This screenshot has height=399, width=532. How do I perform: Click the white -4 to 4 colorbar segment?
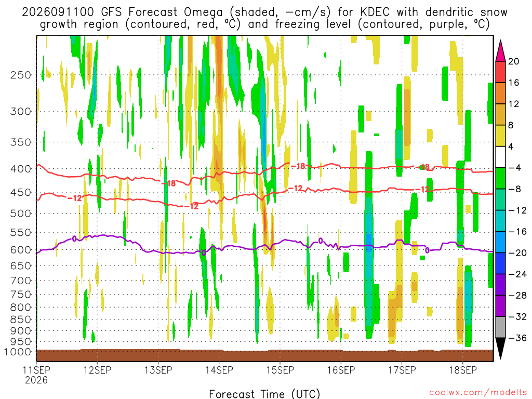click(x=500, y=157)
